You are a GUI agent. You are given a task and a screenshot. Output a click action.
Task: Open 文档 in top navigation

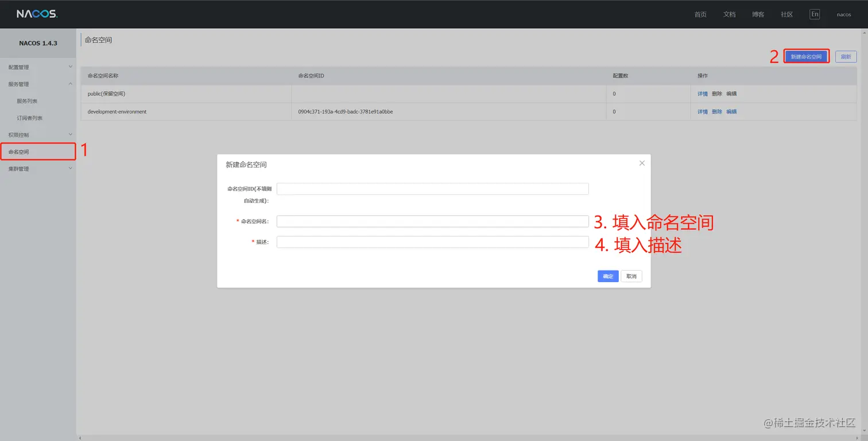[729, 14]
